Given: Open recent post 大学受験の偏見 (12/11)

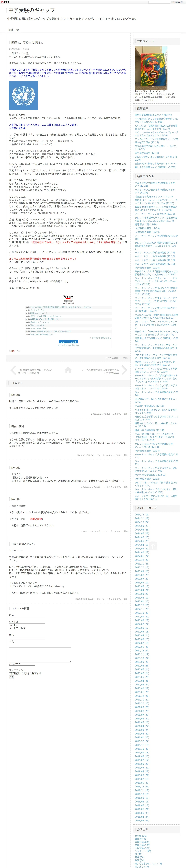Looking at the screenshot, I should click(x=147, y=153).
